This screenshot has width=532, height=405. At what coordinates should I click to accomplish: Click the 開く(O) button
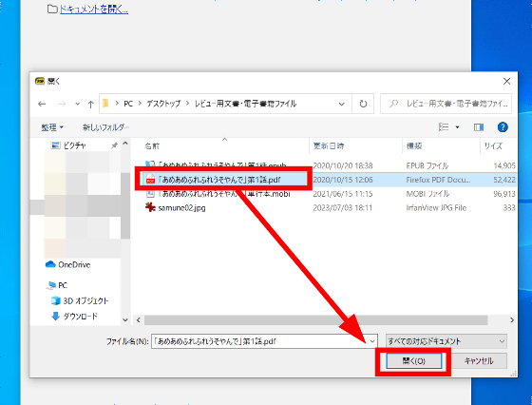413,361
